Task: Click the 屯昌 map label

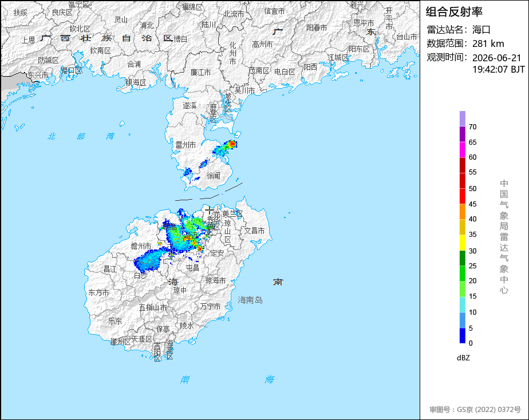Action: pos(192,268)
